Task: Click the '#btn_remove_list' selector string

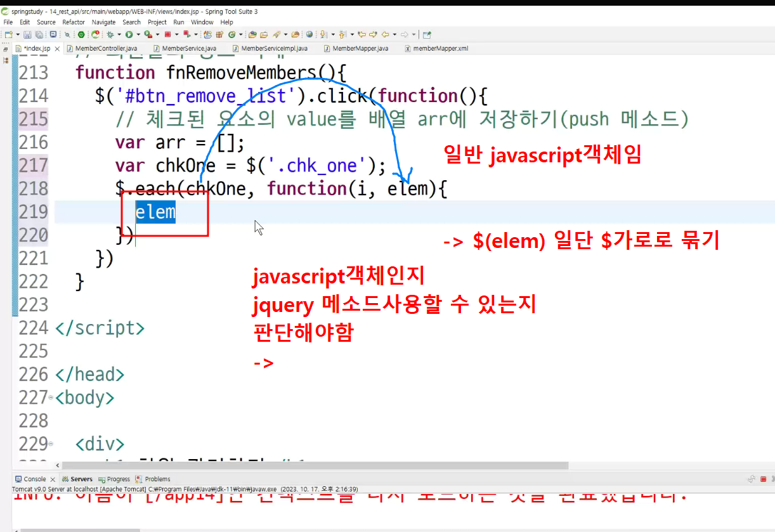Action: (206, 96)
